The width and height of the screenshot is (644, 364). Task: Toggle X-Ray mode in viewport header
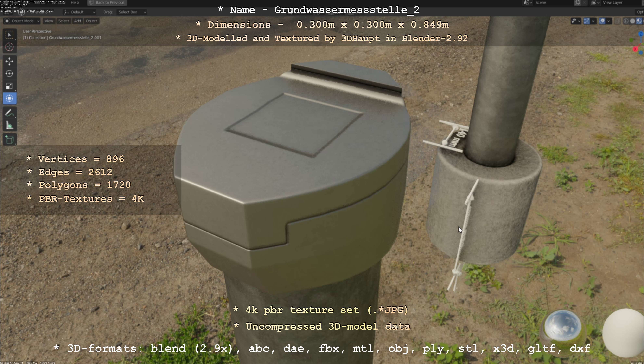617,21
